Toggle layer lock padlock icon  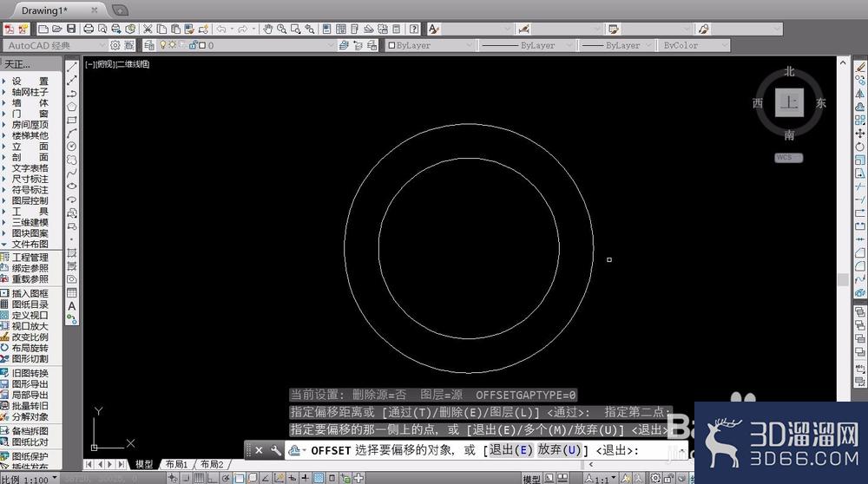pyautogui.click(x=194, y=45)
